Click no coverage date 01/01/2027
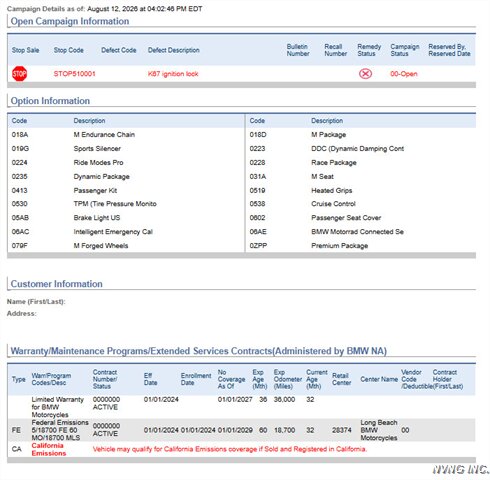 click(x=235, y=399)
